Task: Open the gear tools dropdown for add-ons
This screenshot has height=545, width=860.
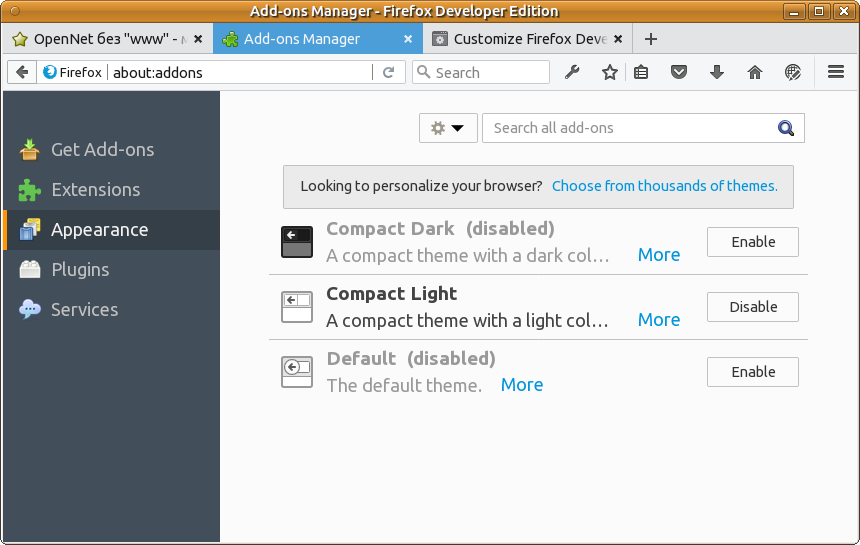Action: 448,128
